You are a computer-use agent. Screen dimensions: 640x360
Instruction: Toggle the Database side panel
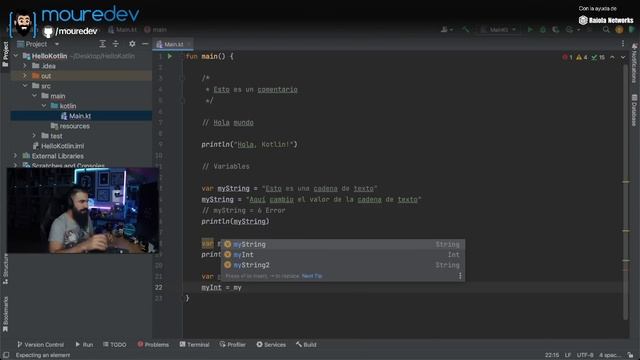coord(634,110)
